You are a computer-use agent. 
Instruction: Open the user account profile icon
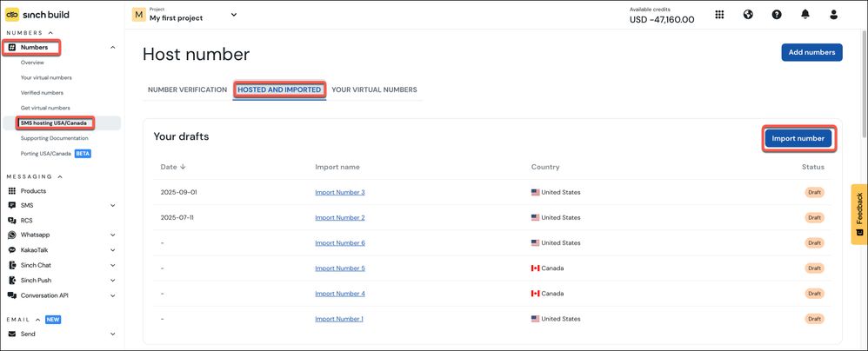point(834,15)
